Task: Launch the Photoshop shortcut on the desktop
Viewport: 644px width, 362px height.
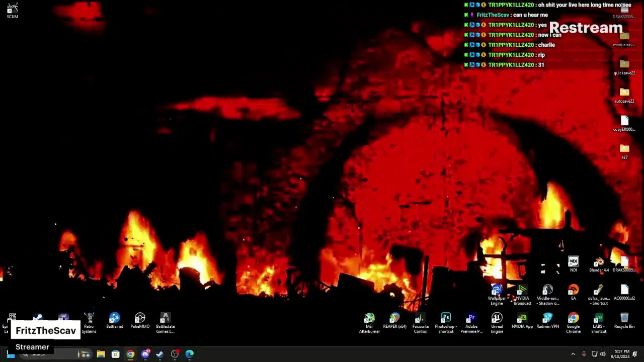Action: point(446,323)
